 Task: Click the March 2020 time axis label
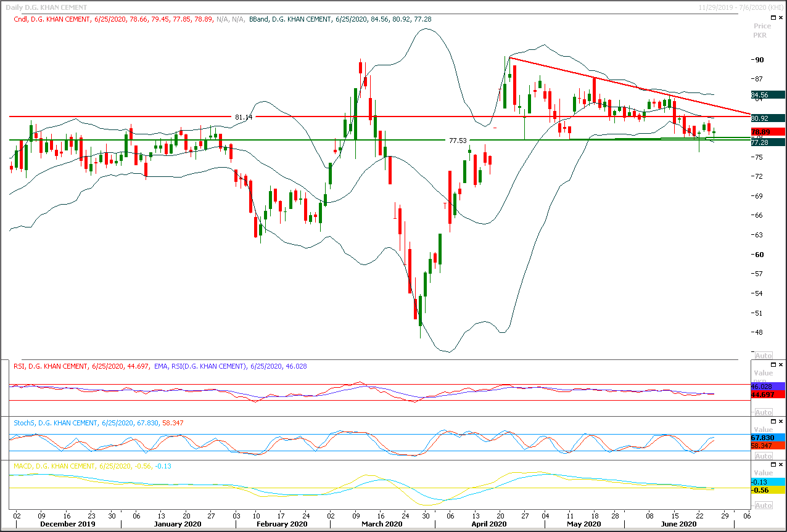(381, 524)
